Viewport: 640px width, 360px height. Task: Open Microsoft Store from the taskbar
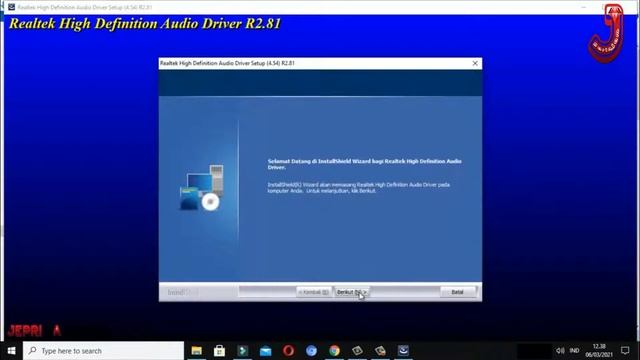pos(220,351)
